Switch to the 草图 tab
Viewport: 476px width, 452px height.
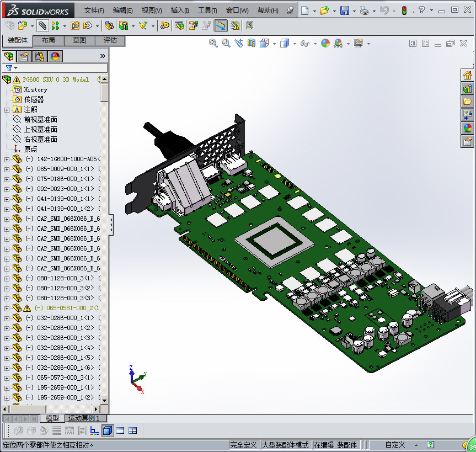pyautogui.click(x=79, y=40)
